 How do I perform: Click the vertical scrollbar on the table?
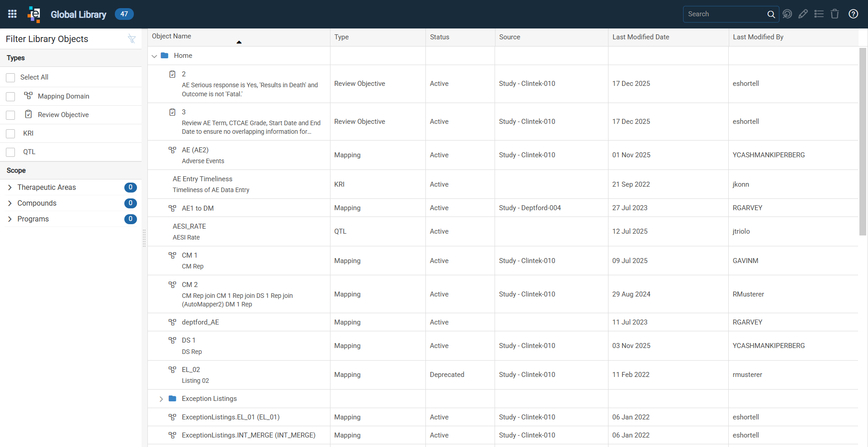pos(863,142)
